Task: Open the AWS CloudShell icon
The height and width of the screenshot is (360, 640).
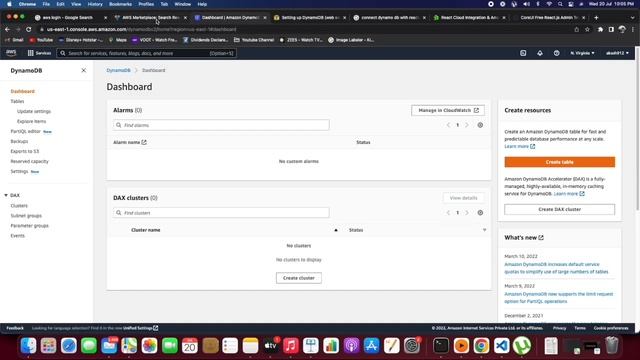Action: pos(523,53)
